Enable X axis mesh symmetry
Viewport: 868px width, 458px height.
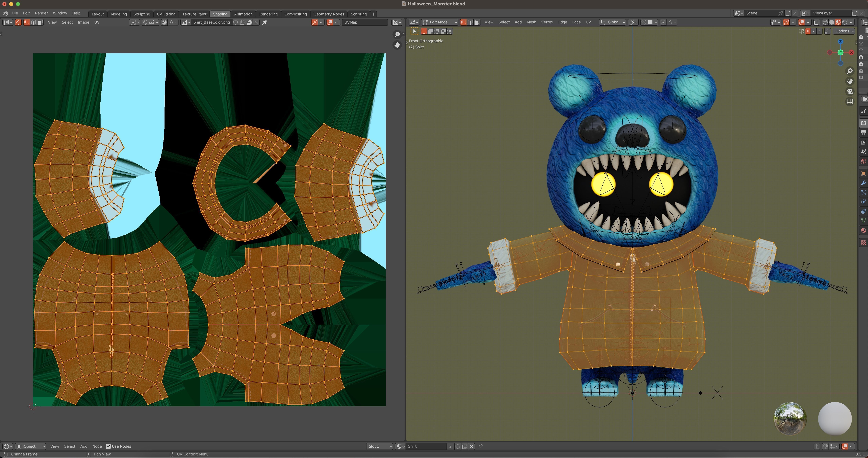[x=808, y=31]
